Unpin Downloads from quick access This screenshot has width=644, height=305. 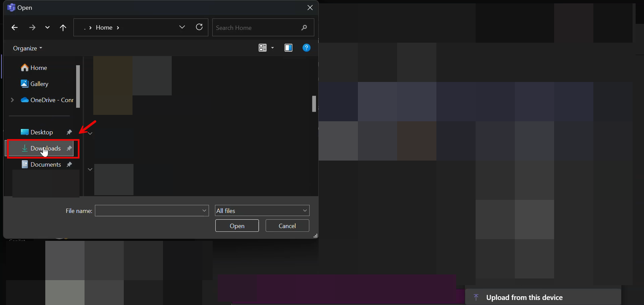point(69,148)
